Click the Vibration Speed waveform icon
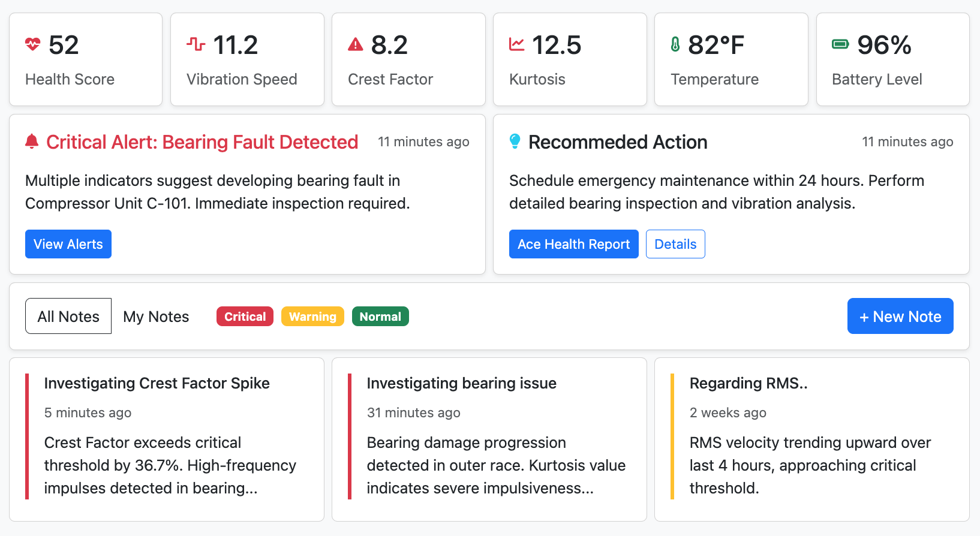 (196, 44)
